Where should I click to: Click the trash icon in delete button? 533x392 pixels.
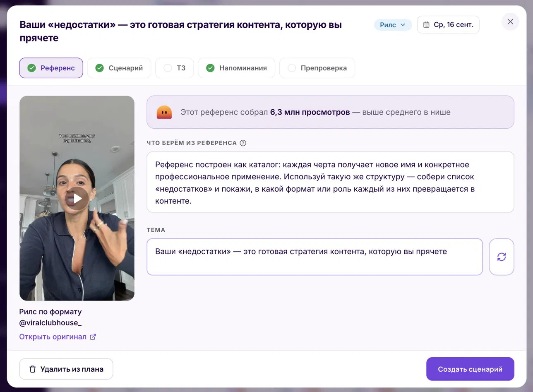click(x=33, y=369)
